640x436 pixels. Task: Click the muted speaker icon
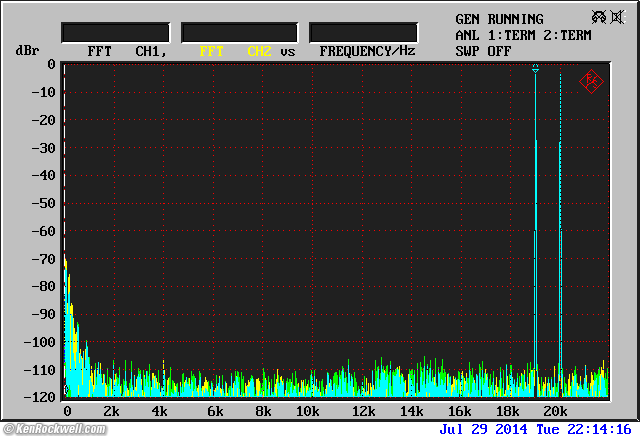618,17
